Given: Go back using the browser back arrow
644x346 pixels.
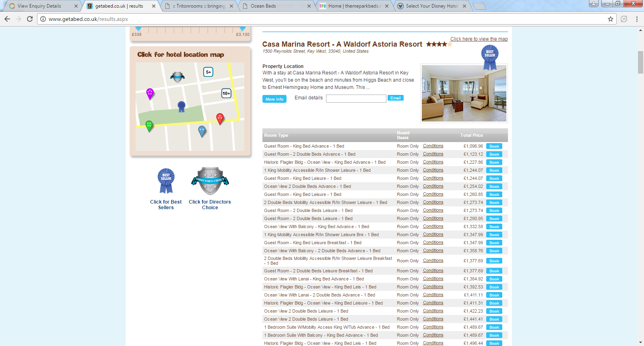Looking at the screenshot, I should click(7, 19).
